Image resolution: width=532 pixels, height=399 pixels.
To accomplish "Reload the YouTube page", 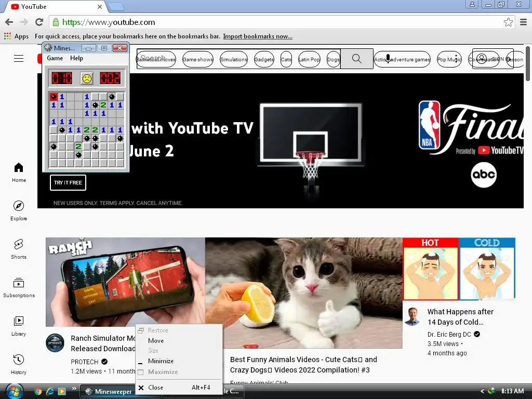I will tap(39, 22).
